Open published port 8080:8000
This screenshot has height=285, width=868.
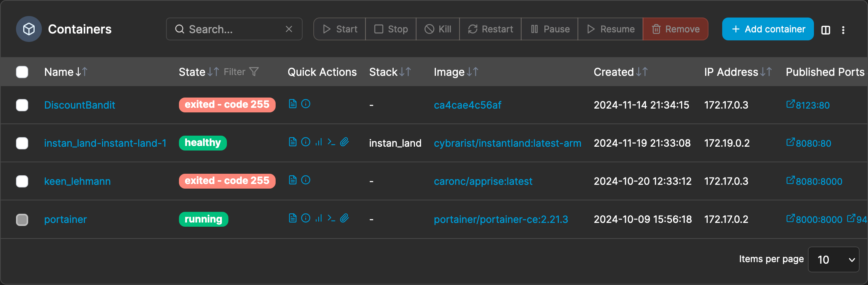click(x=814, y=181)
